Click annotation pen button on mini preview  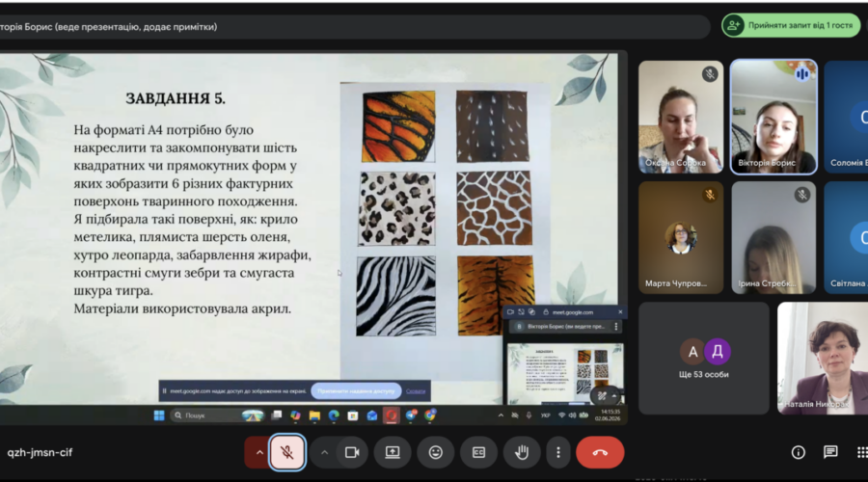point(602,395)
